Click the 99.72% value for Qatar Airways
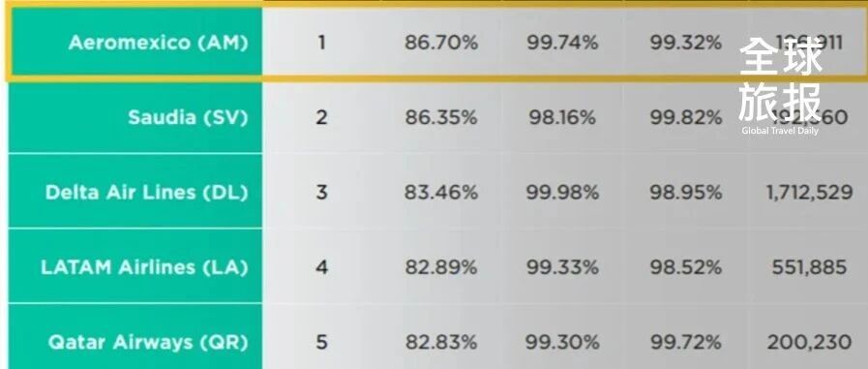This screenshot has height=369, width=868. pyautogui.click(x=686, y=343)
